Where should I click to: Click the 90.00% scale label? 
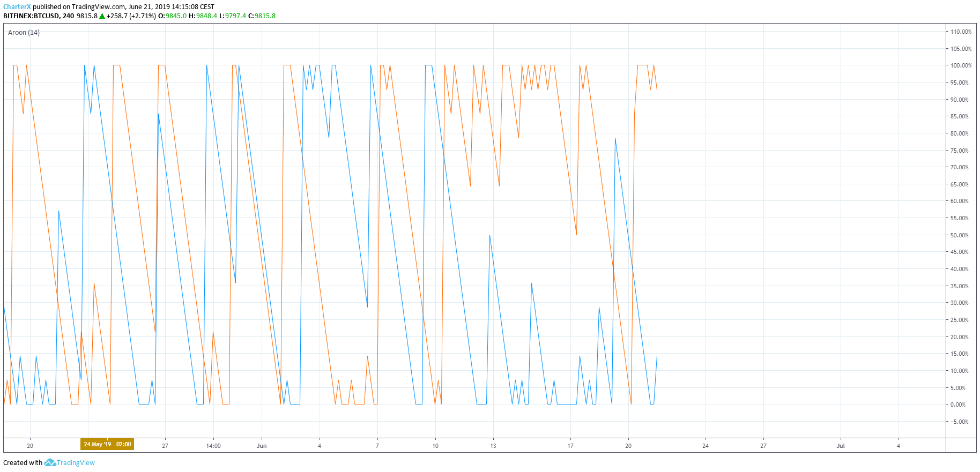pyautogui.click(x=959, y=100)
